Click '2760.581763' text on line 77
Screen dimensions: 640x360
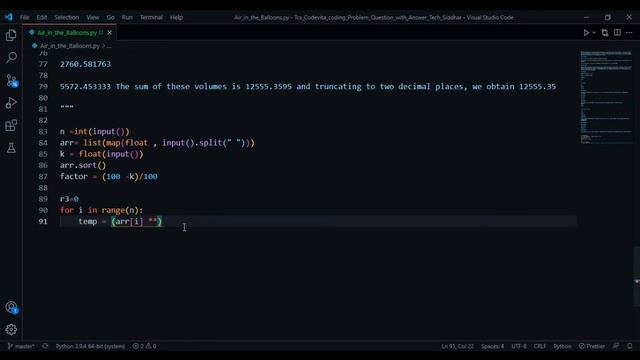click(x=85, y=64)
